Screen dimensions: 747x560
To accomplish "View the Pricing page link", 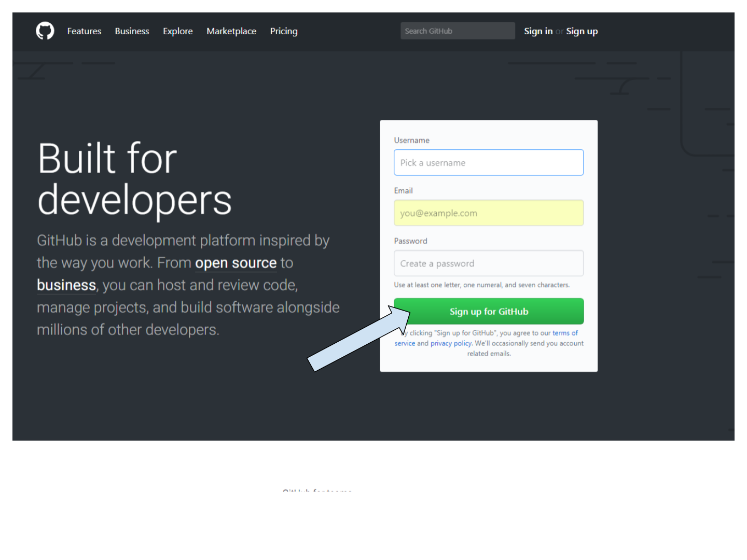I will coord(284,31).
